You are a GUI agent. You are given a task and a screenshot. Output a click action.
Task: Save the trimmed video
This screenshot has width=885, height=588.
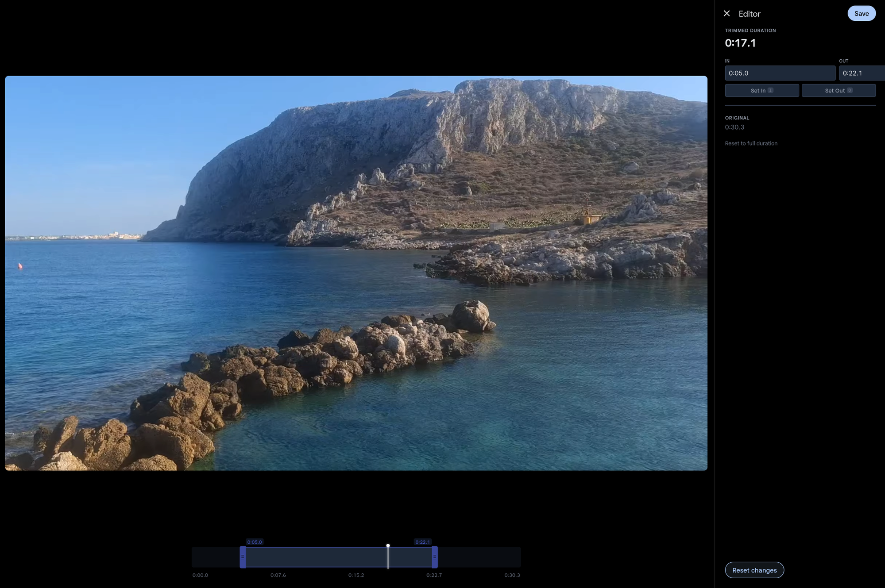click(861, 13)
